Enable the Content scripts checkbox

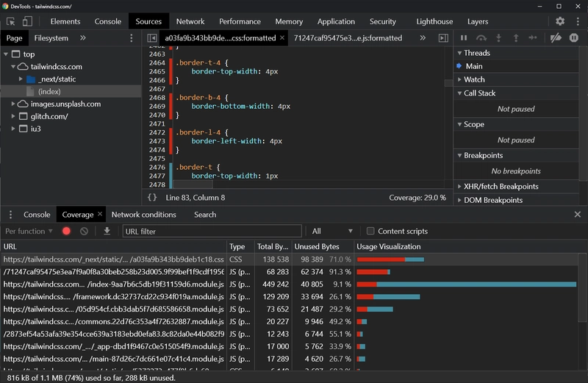[x=371, y=232]
